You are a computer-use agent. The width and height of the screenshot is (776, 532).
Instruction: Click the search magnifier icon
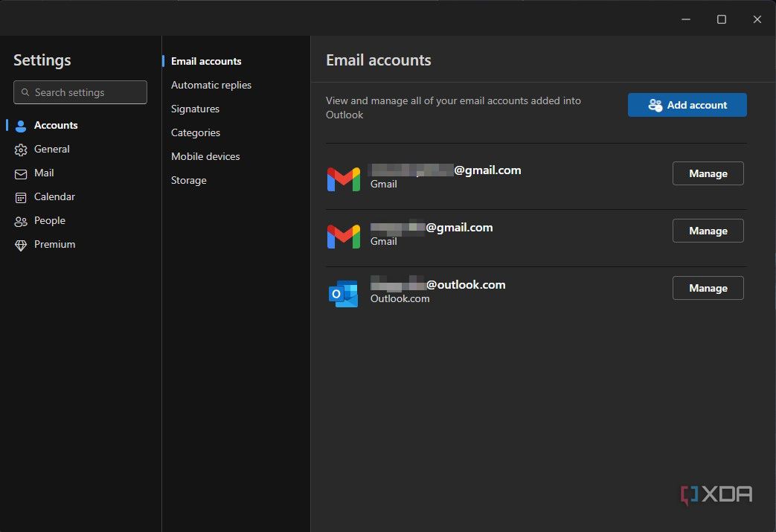coord(25,92)
